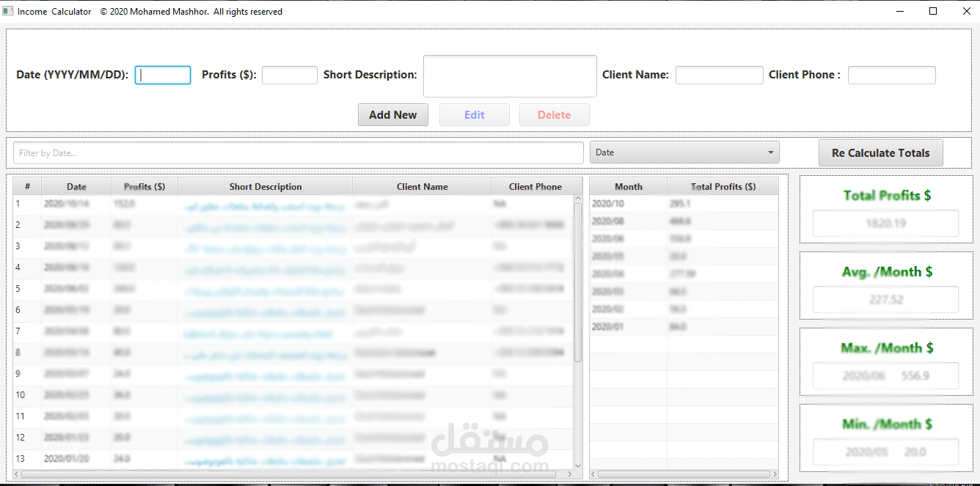Click the Month column header
Viewport: 980px width, 486px height.
629,186
